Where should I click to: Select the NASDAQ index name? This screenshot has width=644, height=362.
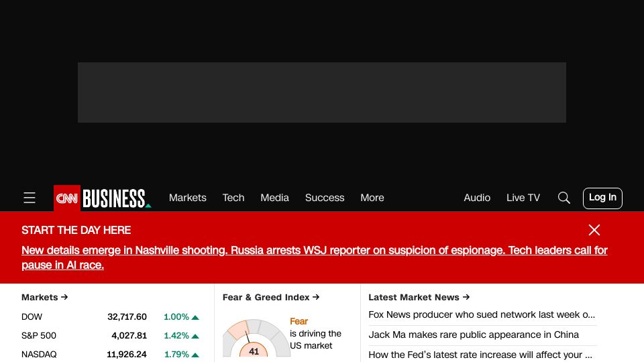coord(39,354)
